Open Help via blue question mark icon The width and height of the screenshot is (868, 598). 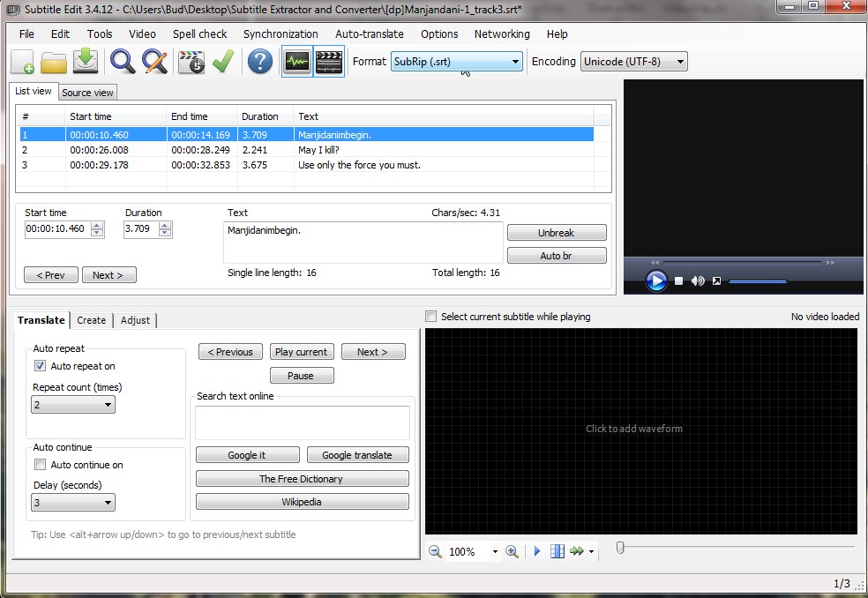259,62
